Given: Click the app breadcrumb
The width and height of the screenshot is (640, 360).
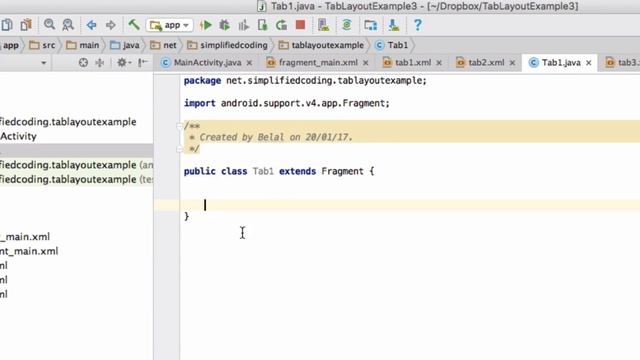Looking at the screenshot, I should pyautogui.click(x=11, y=45).
